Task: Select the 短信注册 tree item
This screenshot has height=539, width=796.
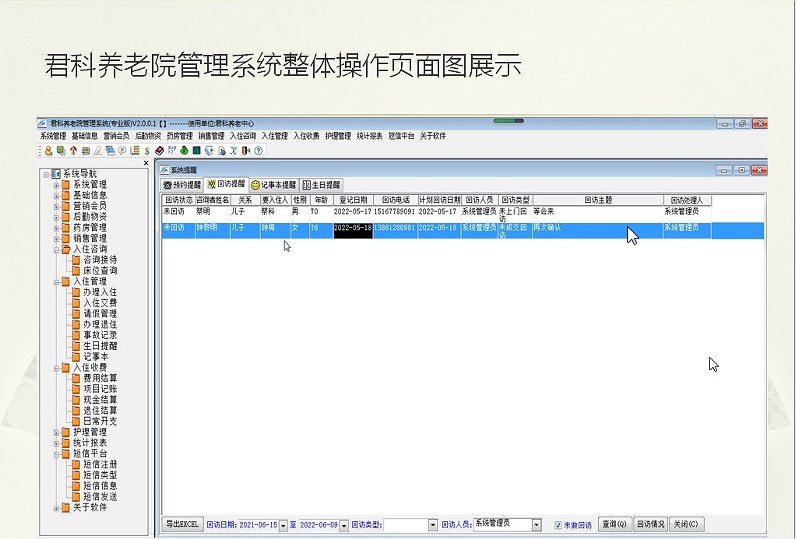Action: 100,464
